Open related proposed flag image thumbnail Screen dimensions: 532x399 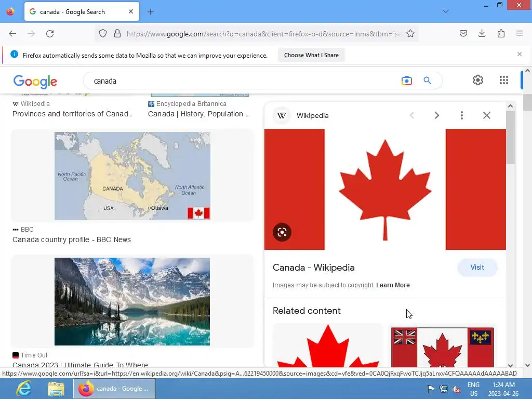tap(443, 347)
